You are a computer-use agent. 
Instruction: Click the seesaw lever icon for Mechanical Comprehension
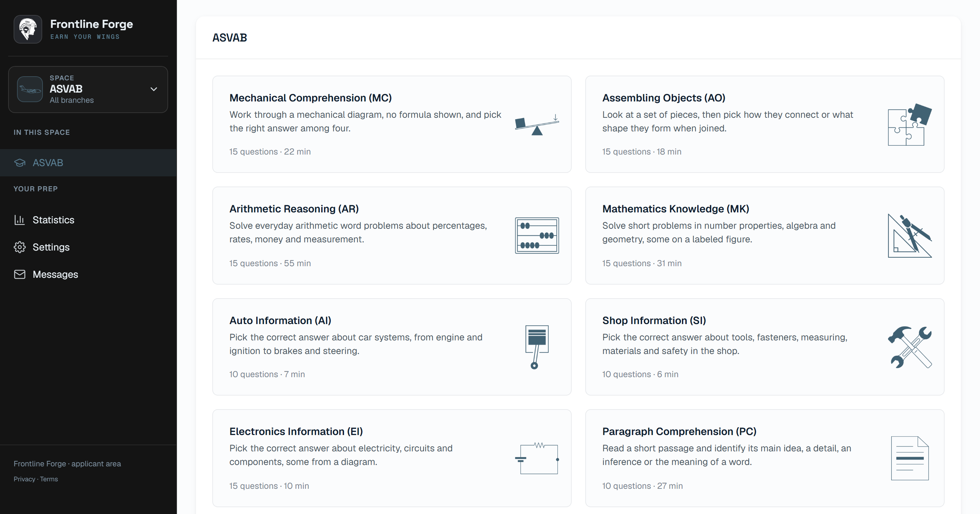[537, 124]
